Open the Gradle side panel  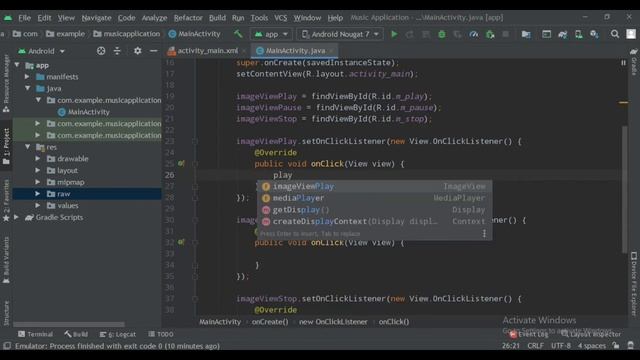(633, 62)
